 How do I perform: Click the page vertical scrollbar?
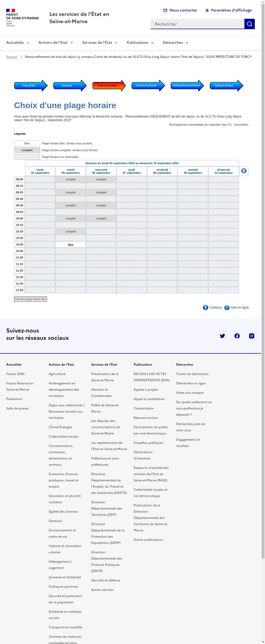coord(263,281)
